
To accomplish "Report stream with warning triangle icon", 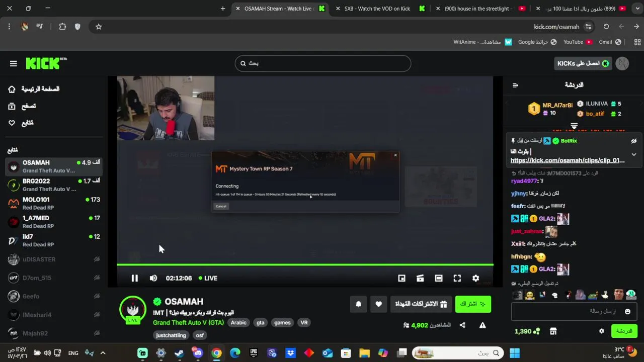I will [x=482, y=325].
